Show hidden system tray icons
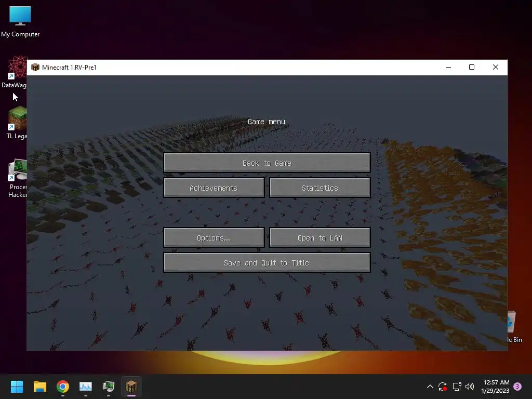Screen dimensions: 532x399 point(430,387)
